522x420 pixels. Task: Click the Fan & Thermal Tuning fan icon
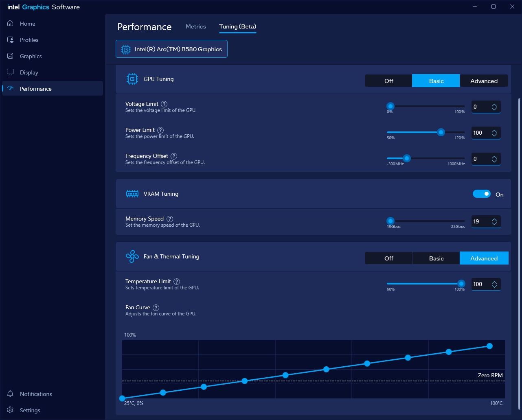[132, 257]
